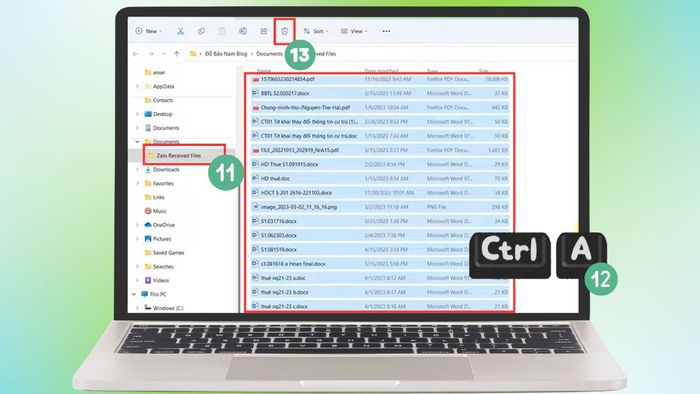
Task: Click the Rename icon in toolbar
Action: point(243,31)
